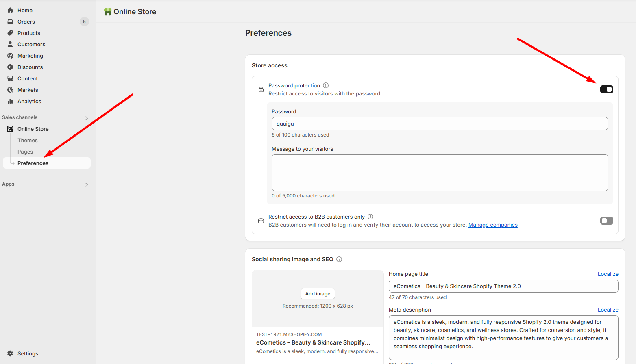This screenshot has height=364, width=636.
Task: Click the Home icon in sidebar
Action: click(x=10, y=10)
